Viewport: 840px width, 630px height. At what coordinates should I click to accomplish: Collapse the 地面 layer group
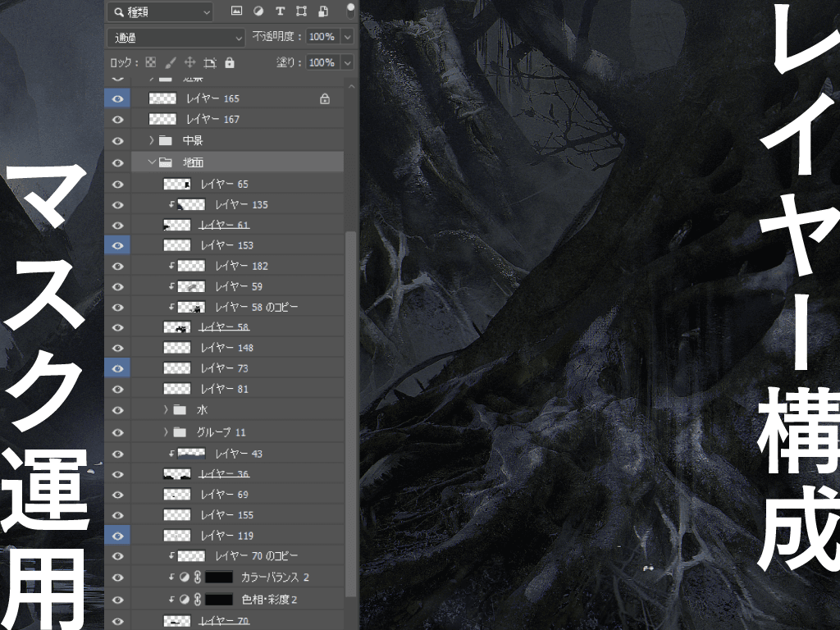point(152,162)
